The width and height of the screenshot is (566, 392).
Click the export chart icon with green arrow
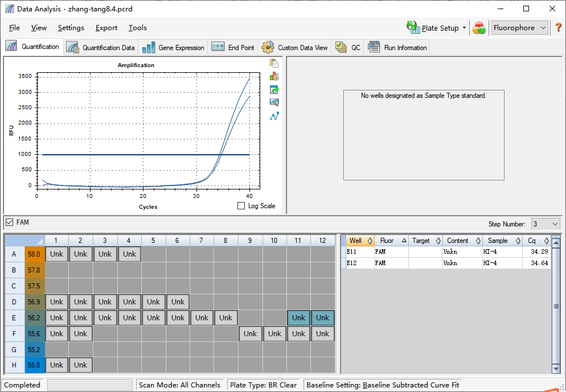tap(274, 89)
